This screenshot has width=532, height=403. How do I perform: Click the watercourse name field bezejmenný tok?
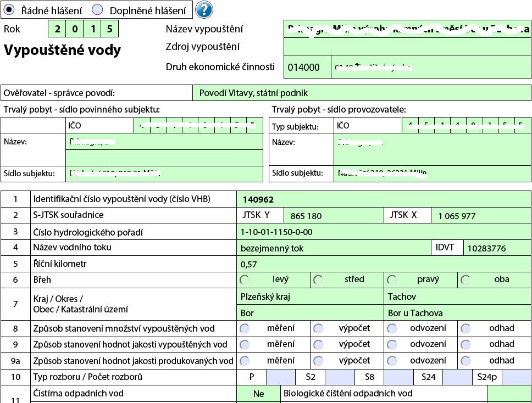(x=334, y=248)
